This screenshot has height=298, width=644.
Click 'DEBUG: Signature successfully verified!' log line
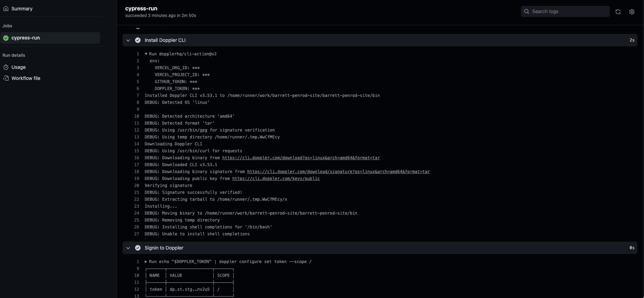click(x=193, y=192)
